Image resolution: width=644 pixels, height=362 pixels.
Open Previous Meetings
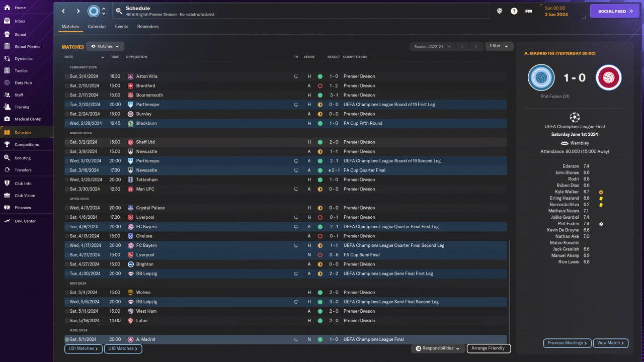[567, 343]
